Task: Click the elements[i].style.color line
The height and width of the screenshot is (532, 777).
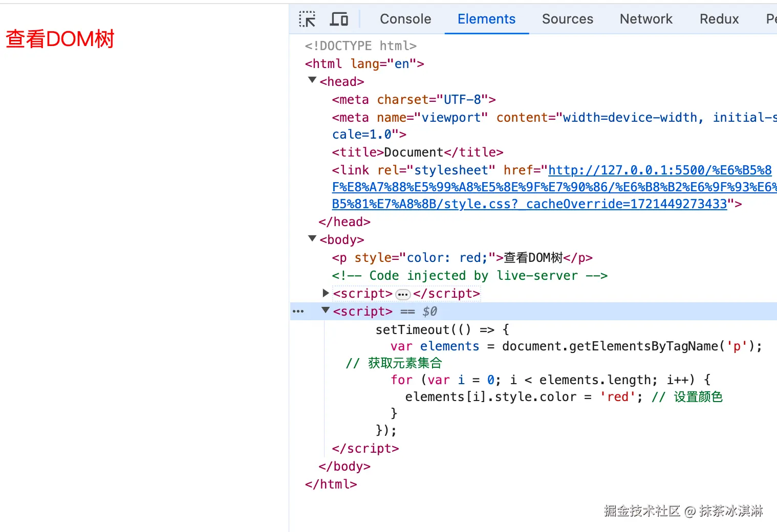Action: pos(564,397)
